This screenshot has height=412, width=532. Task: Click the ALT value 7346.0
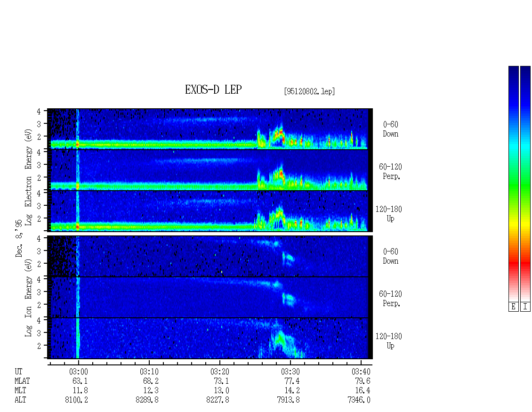[x=359, y=400]
